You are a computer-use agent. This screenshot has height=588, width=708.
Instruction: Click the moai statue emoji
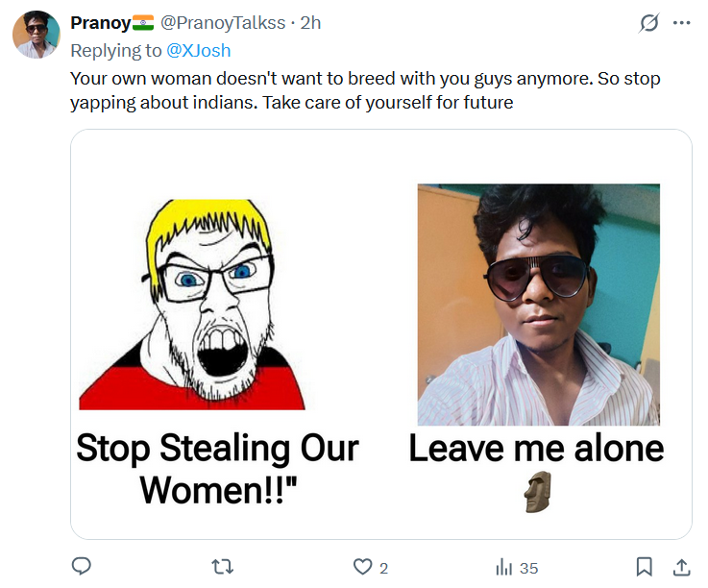[x=536, y=492]
